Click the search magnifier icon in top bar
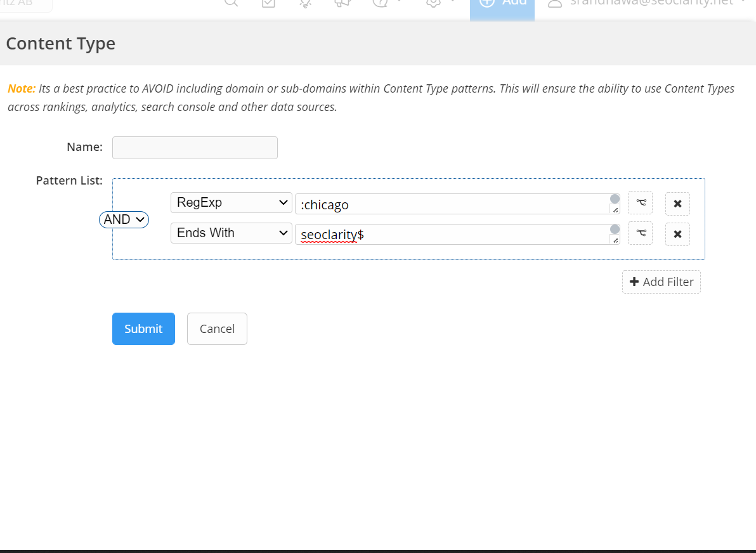 [x=231, y=3]
